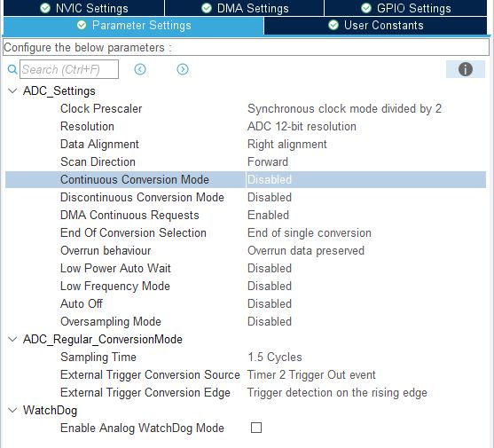The image size is (494, 448).
Task: Open the User Constants tab
Action: 375,26
